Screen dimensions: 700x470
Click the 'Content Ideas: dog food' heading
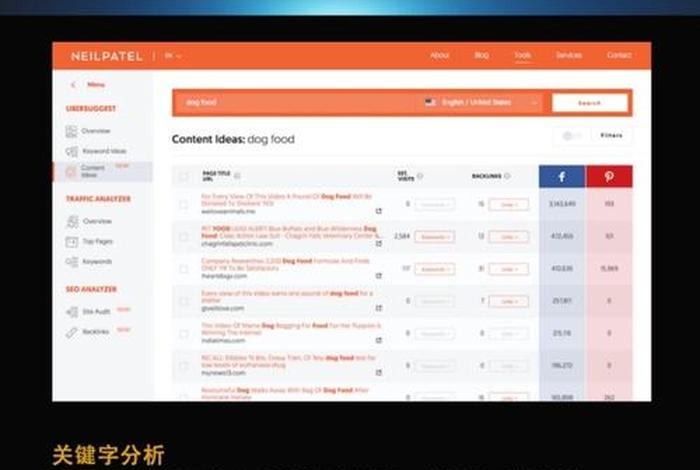(x=233, y=139)
